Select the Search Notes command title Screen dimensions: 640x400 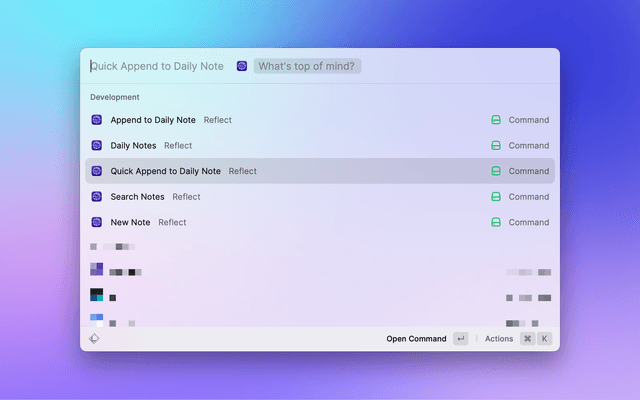pos(137,197)
